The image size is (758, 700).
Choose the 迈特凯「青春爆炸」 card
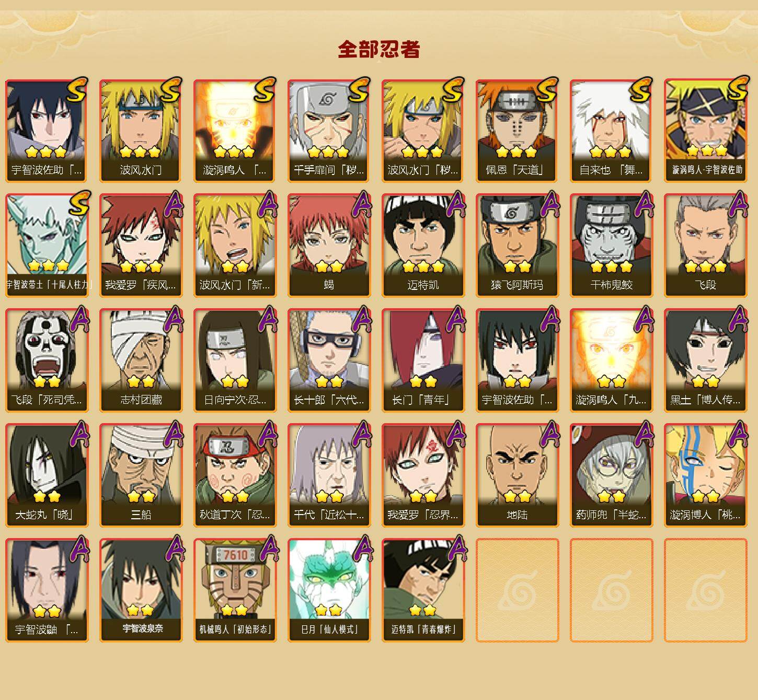pos(423,590)
